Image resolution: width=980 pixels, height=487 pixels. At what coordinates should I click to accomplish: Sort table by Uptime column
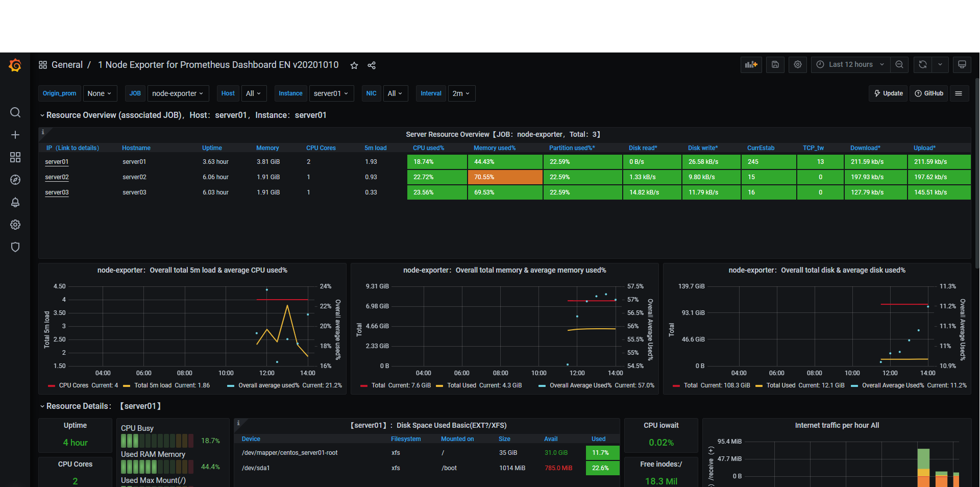pos(212,148)
